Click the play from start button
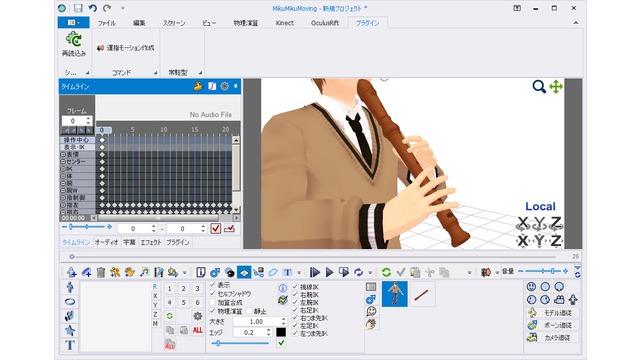Viewport: 640px width, 360px height. pyautogui.click(x=315, y=272)
